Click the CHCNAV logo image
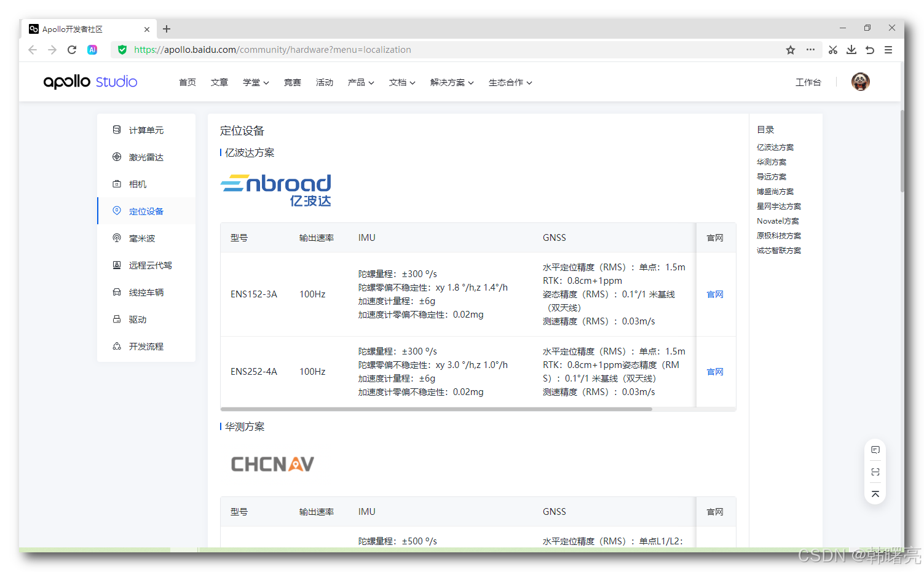This screenshot has height=572, width=924. pyautogui.click(x=272, y=464)
